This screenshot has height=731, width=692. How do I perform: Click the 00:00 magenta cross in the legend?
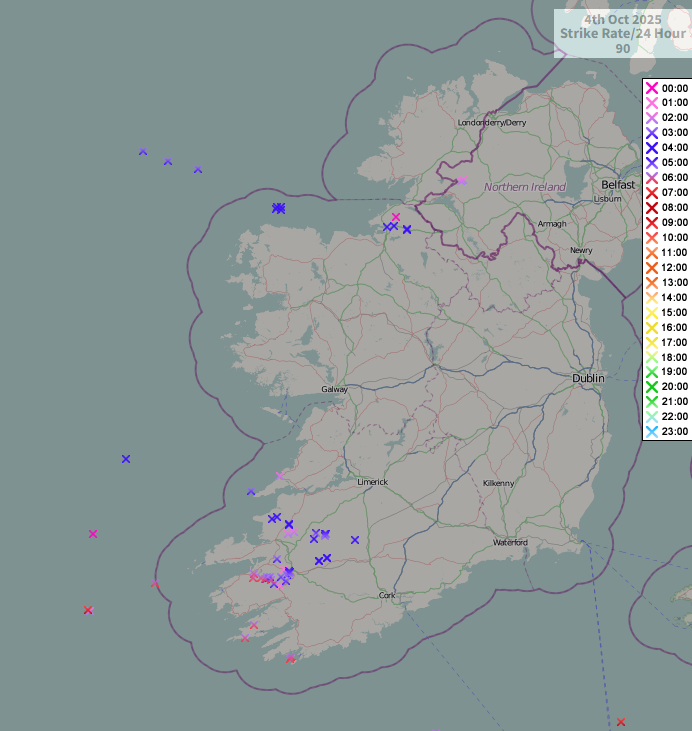(652, 88)
